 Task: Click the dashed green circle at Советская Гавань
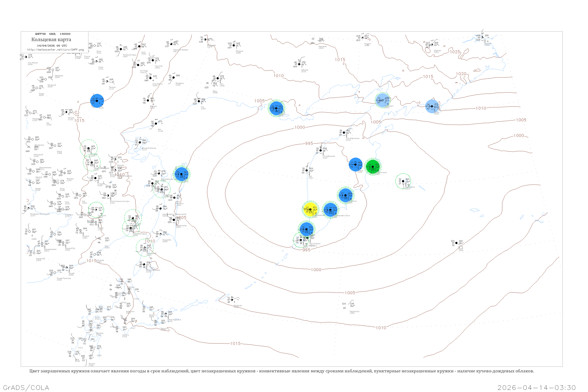[131, 228]
